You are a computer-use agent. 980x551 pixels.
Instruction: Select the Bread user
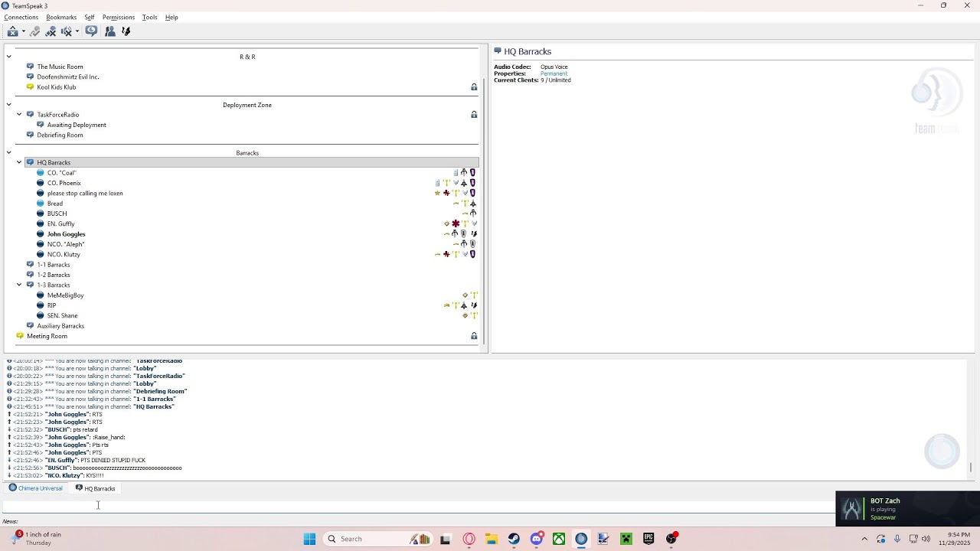coord(55,204)
